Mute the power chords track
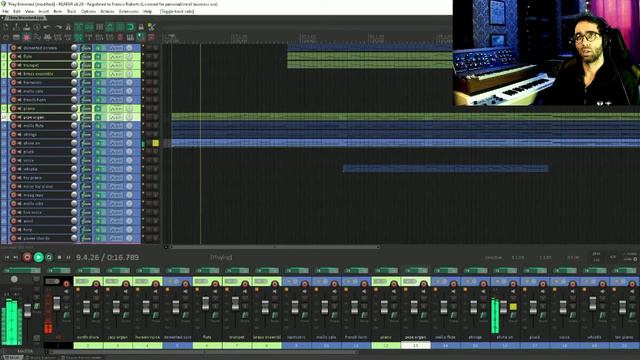640x360 pixels. (19, 238)
